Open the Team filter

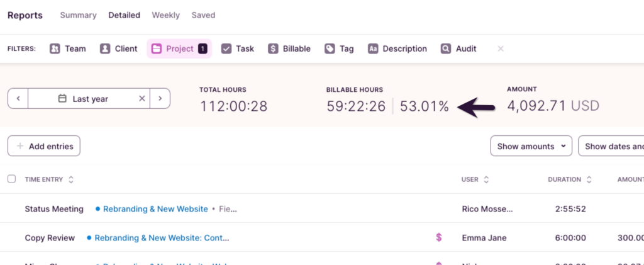click(67, 48)
